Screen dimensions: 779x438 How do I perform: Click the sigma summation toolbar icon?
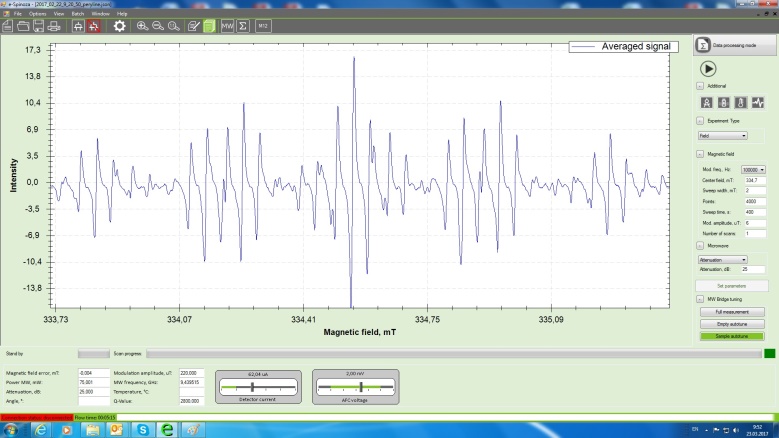click(242, 26)
